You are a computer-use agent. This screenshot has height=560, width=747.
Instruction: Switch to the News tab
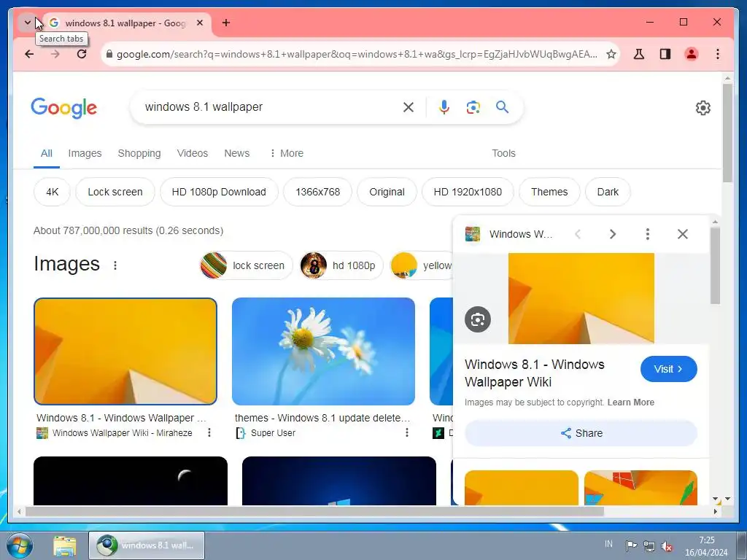237,153
